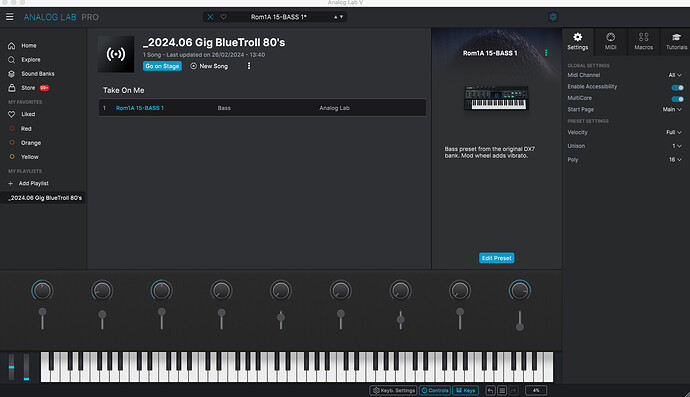
Task: Show Liked favorites
Action: click(x=28, y=114)
